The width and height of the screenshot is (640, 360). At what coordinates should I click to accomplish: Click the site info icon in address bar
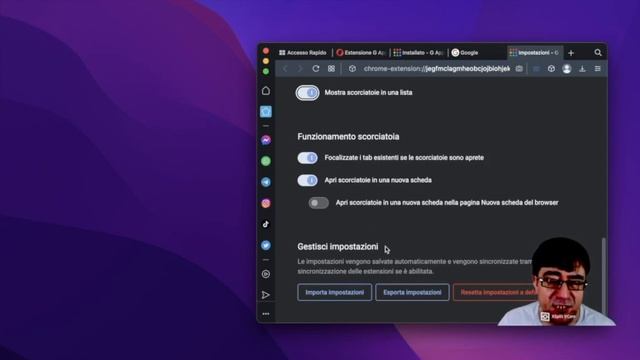tap(352, 69)
